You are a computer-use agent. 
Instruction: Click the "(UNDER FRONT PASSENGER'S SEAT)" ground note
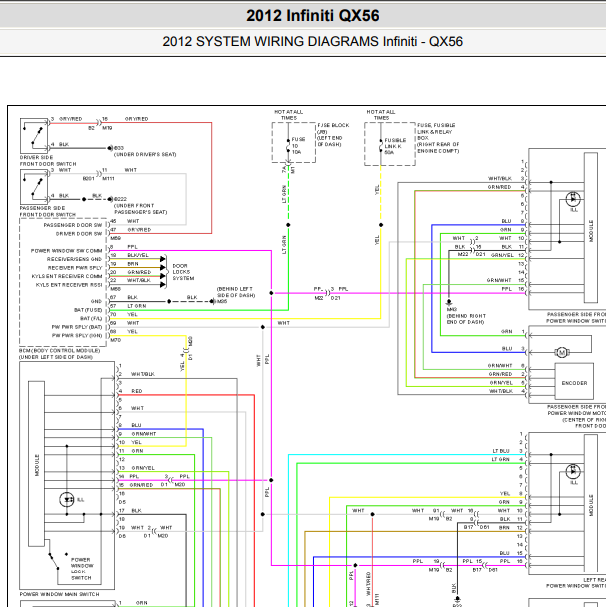pos(141,209)
